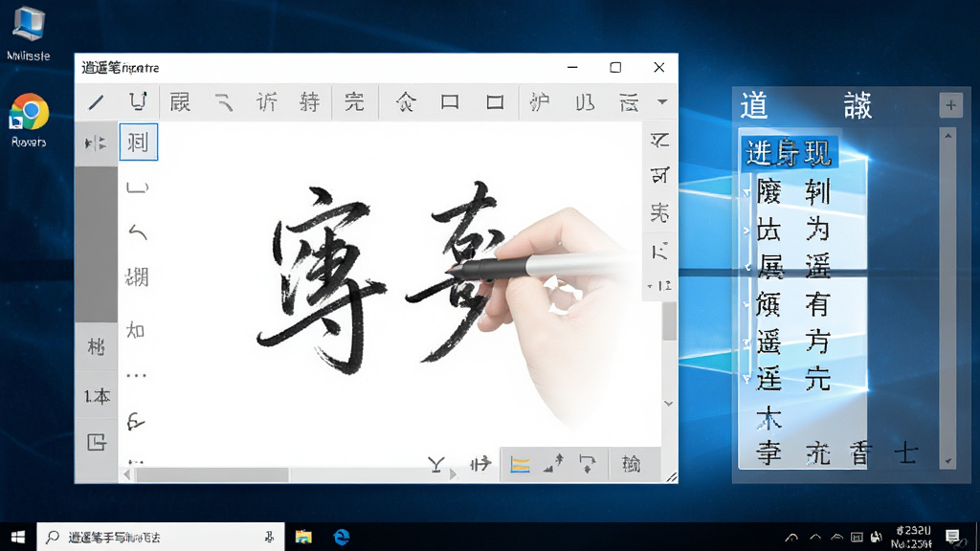Open the toolbar overflow dropdown arrow

coord(662,101)
